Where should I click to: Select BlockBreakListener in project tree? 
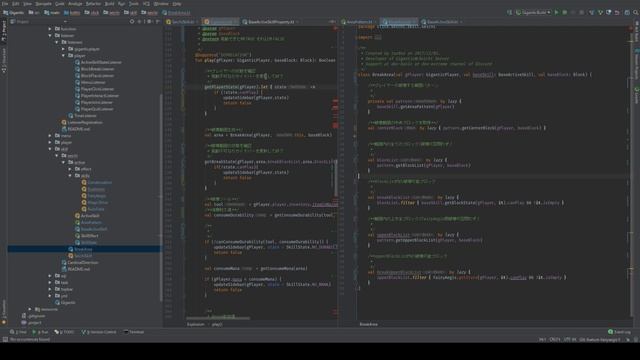tap(94, 69)
